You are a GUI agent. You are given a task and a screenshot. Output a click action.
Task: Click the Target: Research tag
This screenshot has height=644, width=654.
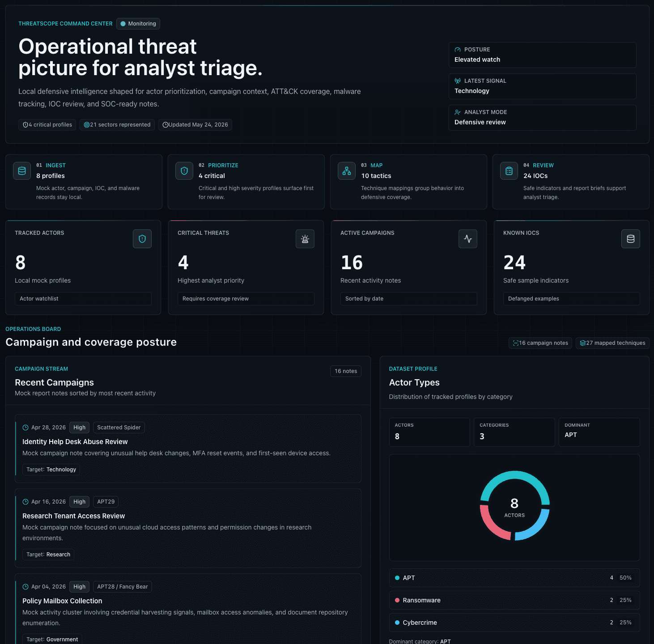48,555
